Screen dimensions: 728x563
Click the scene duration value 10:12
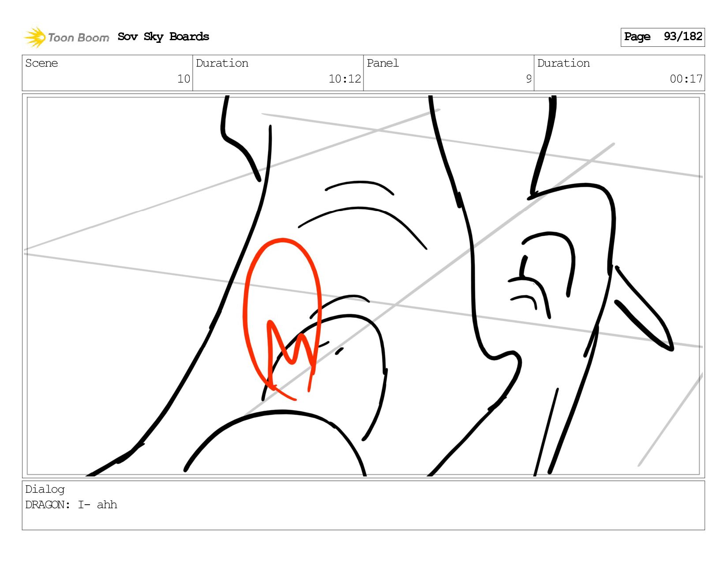click(x=345, y=79)
